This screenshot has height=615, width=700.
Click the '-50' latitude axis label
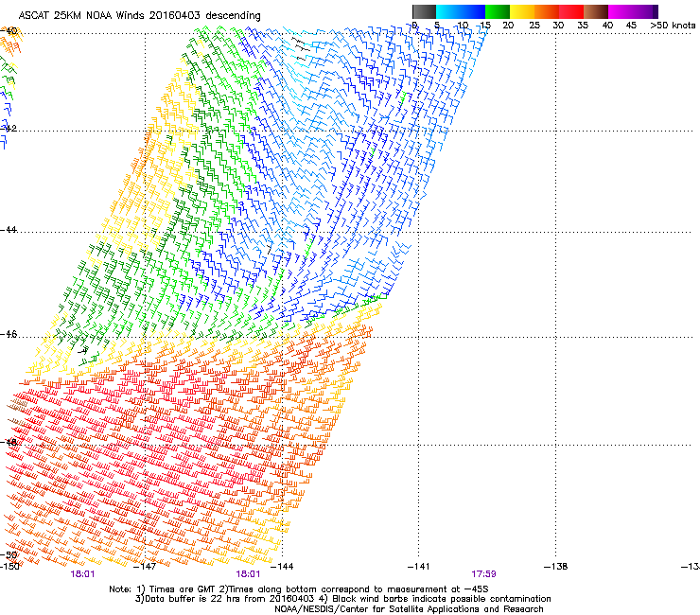coord(9,554)
